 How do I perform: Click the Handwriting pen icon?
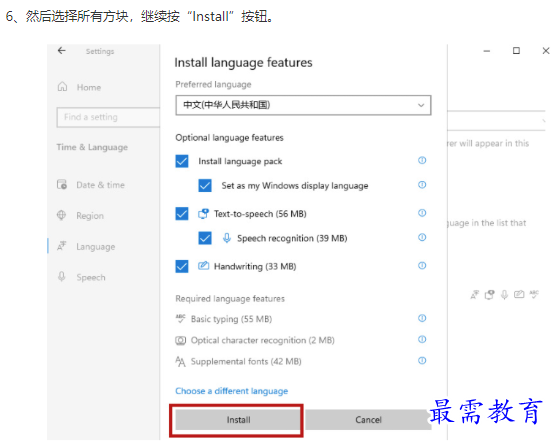pos(203,266)
